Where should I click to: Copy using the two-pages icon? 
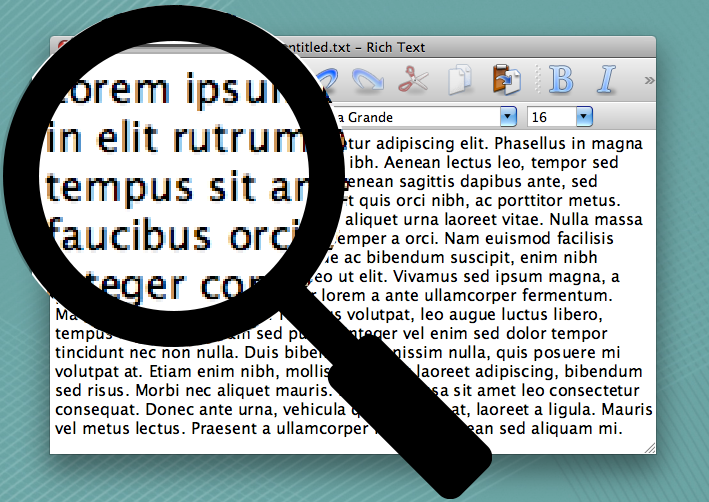(x=460, y=79)
